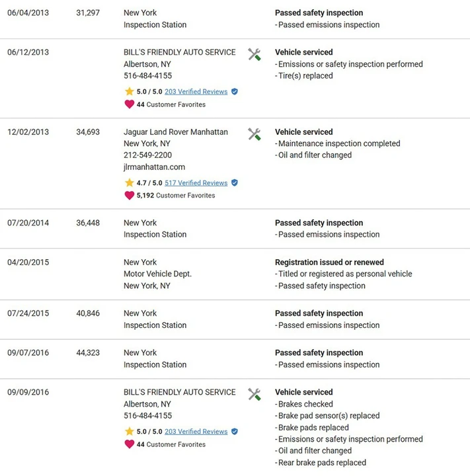
Task: Click the pink heart in the 06/12/2013 entry
Action: (x=130, y=104)
